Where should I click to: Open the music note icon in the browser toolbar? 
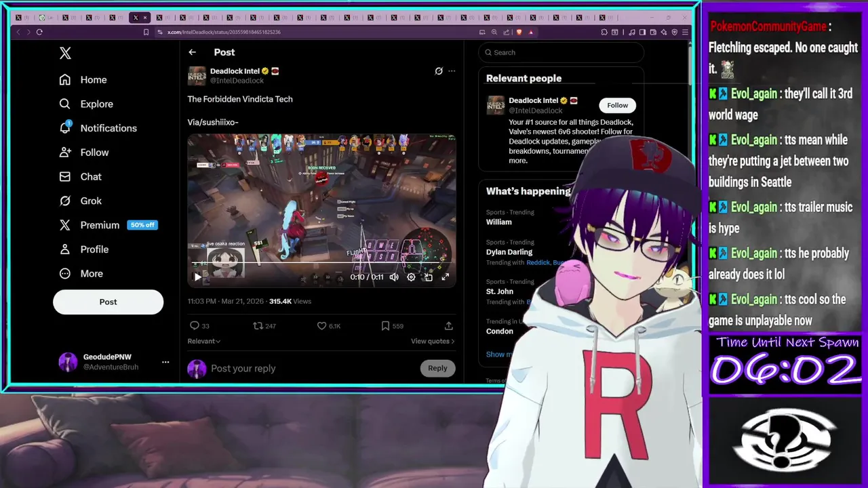point(632,32)
